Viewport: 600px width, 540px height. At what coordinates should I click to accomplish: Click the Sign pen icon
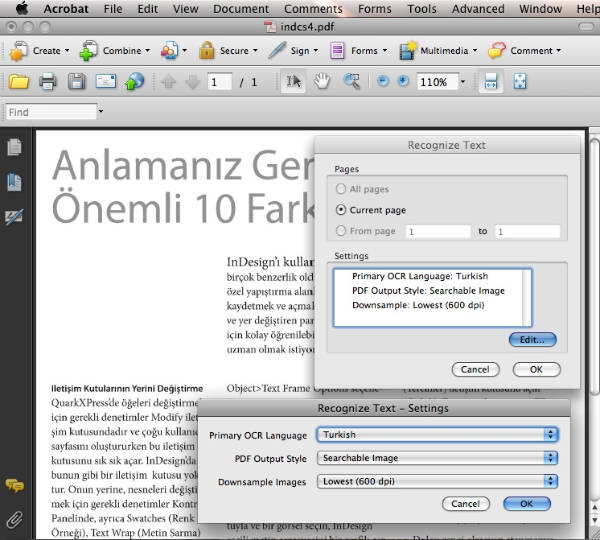pos(277,51)
